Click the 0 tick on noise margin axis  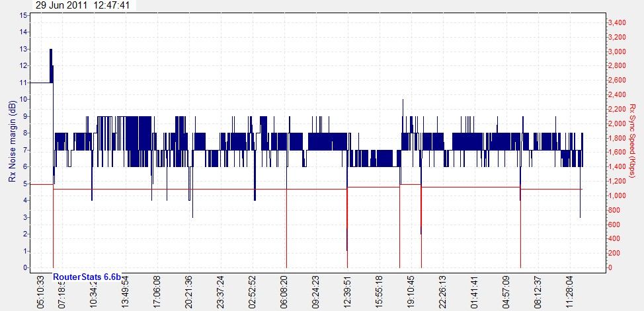(25, 268)
